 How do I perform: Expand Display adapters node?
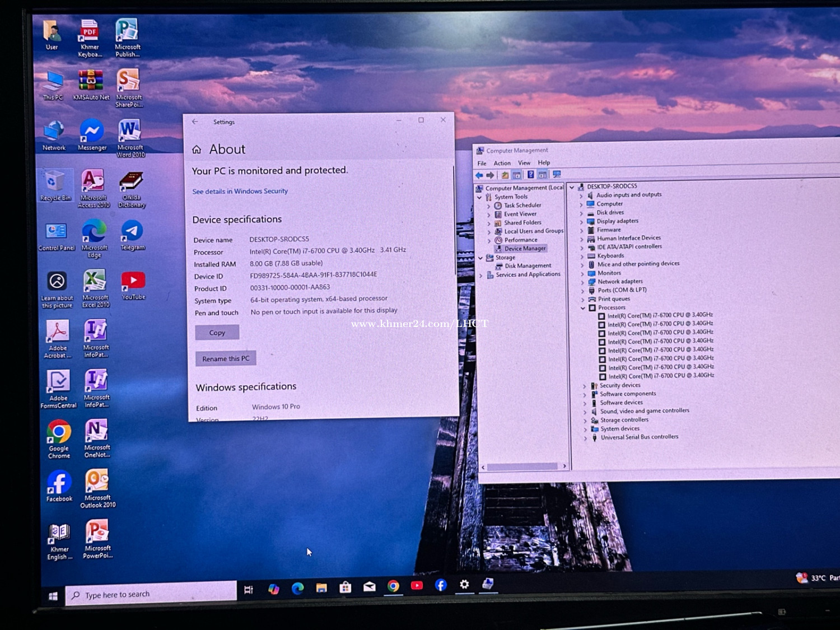point(581,222)
